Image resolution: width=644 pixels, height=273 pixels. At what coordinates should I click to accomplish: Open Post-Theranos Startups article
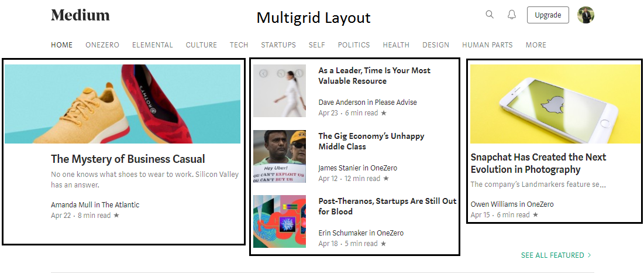(387, 206)
